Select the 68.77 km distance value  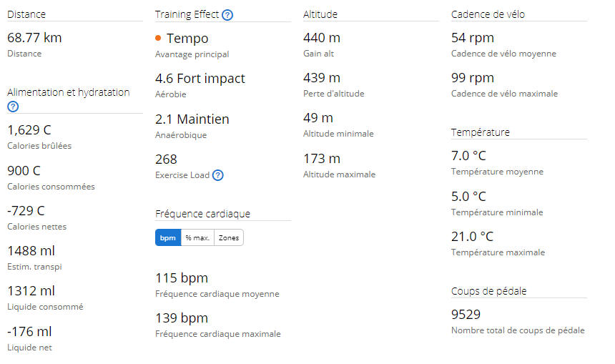[34, 38]
